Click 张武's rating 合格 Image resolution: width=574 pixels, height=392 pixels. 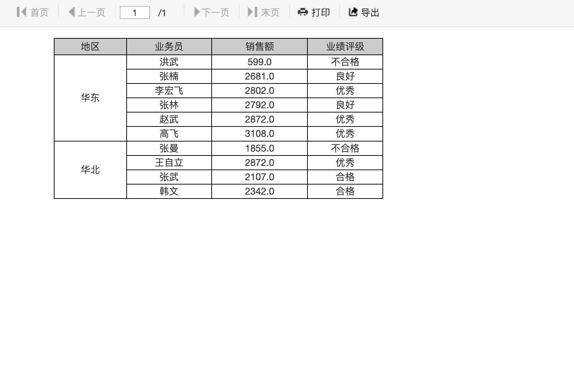(x=345, y=177)
